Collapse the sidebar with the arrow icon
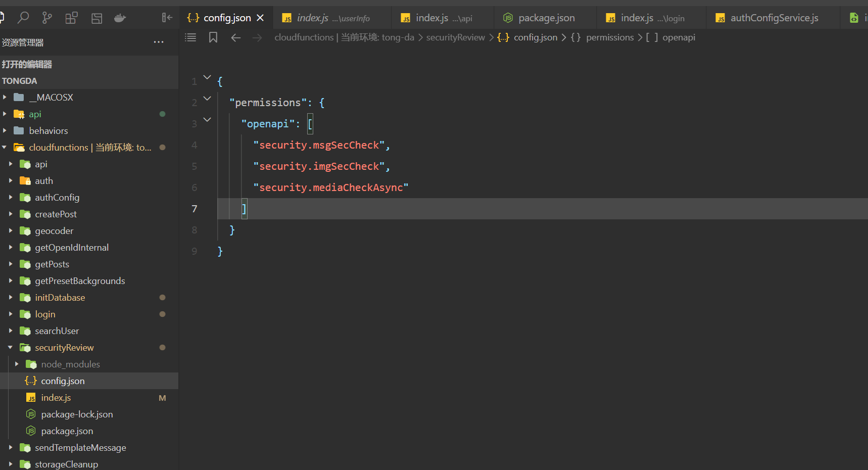This screenshot has height=470, width=868. coord(167,18)
